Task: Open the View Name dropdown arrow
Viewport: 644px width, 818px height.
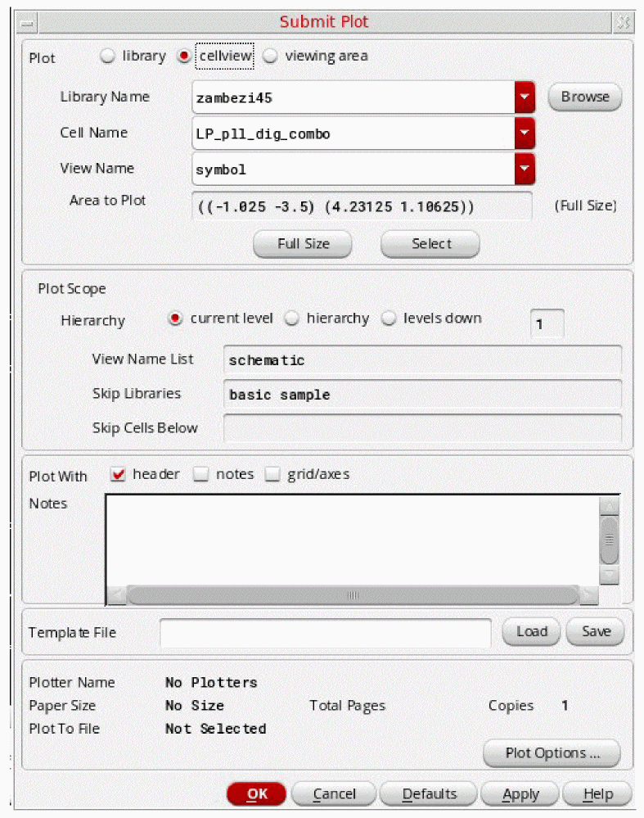Action: pos(525,169)
